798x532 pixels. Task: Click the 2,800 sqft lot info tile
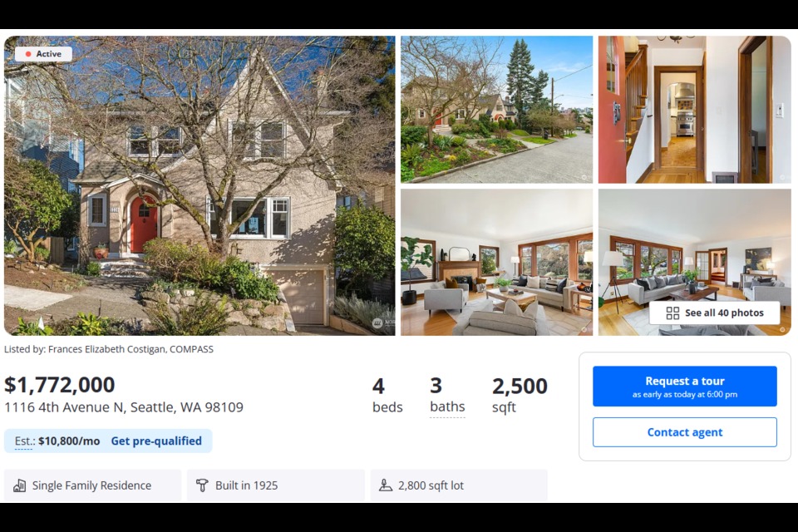(x=459, y=485)
